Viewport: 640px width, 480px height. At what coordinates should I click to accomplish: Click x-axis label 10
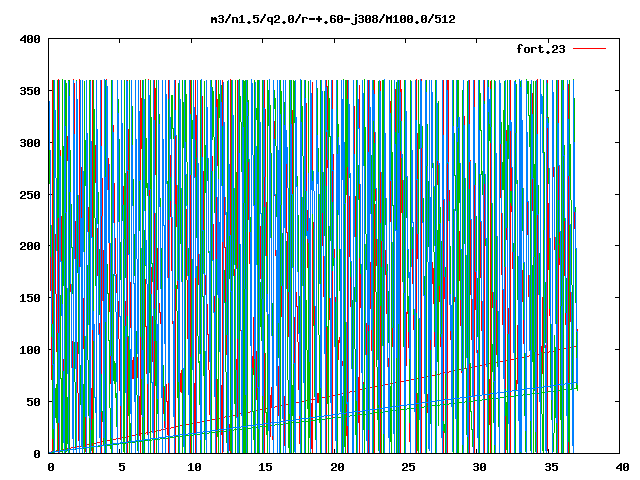194,467
